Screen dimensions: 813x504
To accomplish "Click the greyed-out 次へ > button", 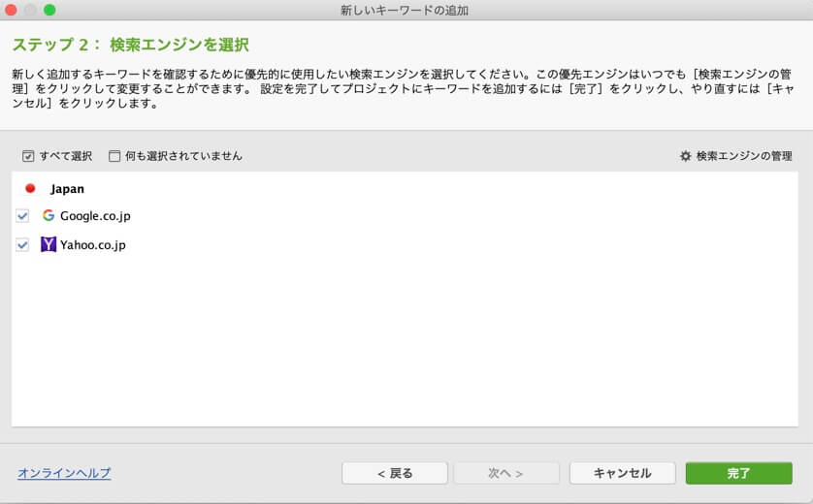I will (505, 473).
